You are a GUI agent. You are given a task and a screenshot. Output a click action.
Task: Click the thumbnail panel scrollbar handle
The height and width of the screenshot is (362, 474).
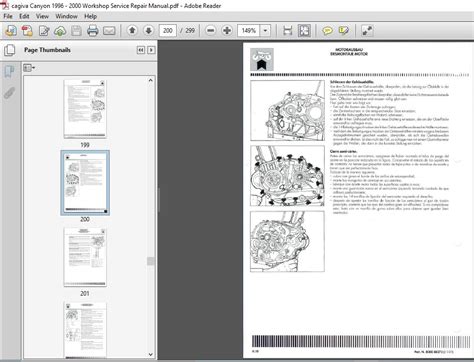(x=151, y=261)
